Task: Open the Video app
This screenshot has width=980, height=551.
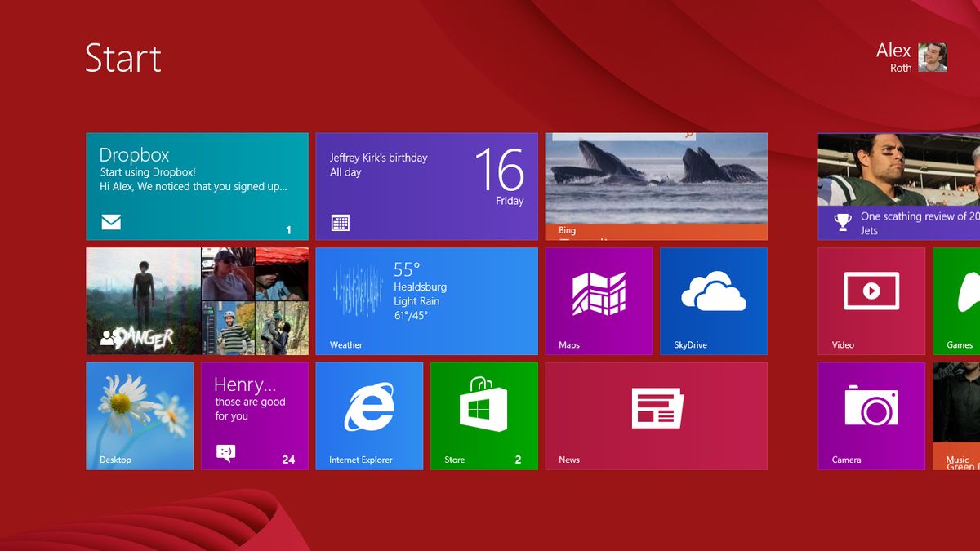Action: 871,300
